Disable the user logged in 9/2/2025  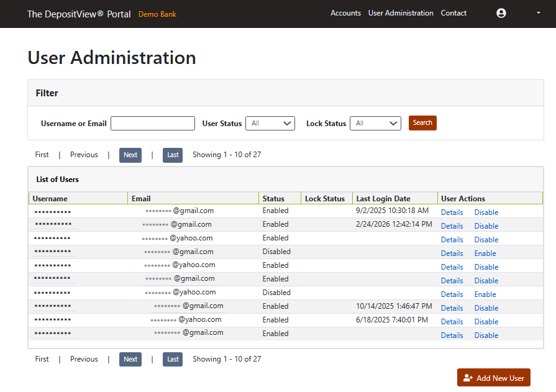[x=486, y=212]
